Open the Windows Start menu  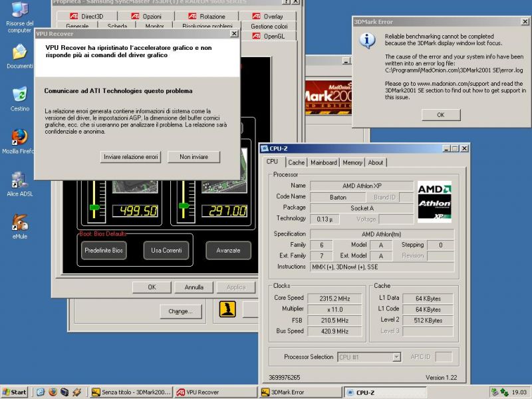pyautogui.click(x=15, y=392)
